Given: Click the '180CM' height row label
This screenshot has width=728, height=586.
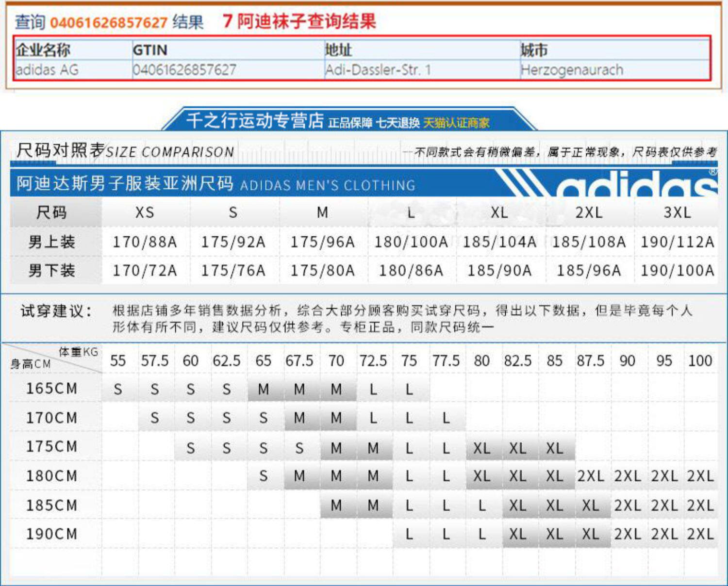Looking at the screenshot, I should click(52, 476).
